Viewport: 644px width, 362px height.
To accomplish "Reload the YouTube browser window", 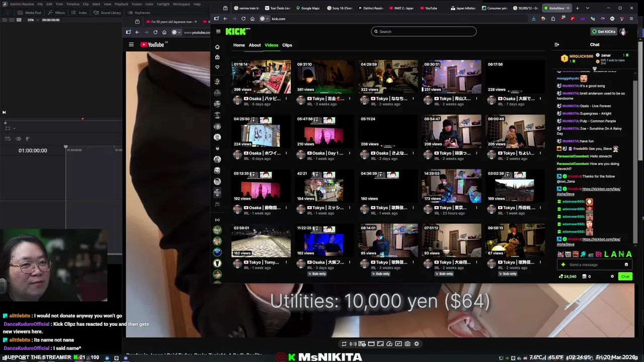I will (x=155, y=32).
